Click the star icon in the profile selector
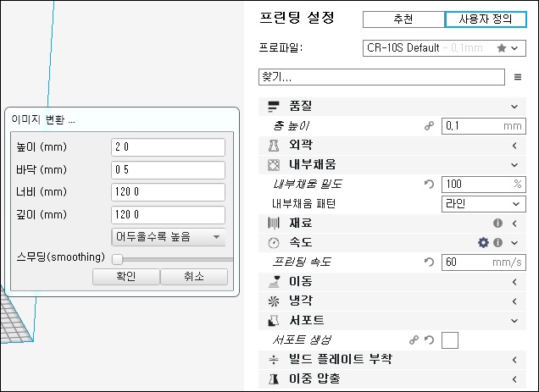The height and width of the screenshot is (392, 539). [x=502, y=48]
